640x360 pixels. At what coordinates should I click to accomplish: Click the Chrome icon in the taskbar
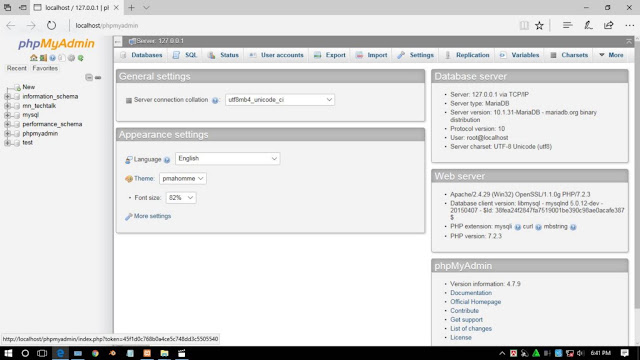click(x=95, y=353)
